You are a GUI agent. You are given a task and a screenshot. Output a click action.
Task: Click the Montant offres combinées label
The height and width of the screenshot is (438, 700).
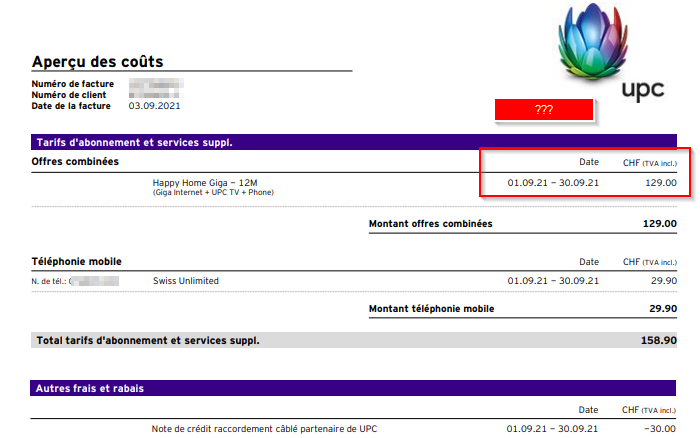click(430, 224)
